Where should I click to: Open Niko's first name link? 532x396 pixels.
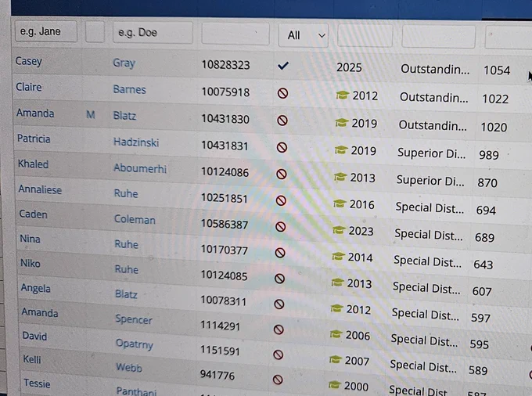tap(31, 263)
